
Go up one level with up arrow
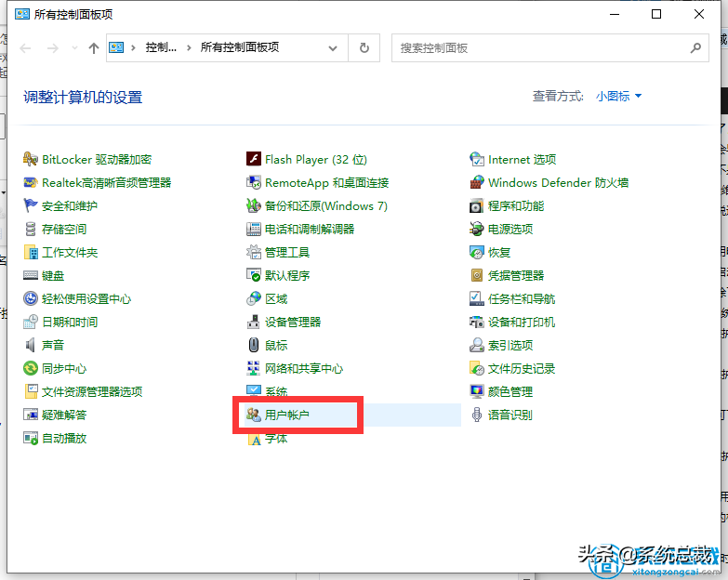pyautogui.click(x=94, y=47)
